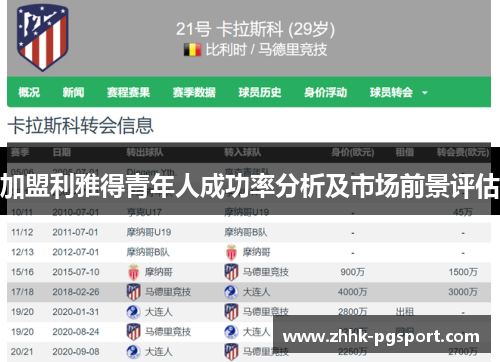This screenshot has width=500, height=362.
Task: Open the 马德里竞技 link in the 2018-02-26 row
Action: click(168, 292)
